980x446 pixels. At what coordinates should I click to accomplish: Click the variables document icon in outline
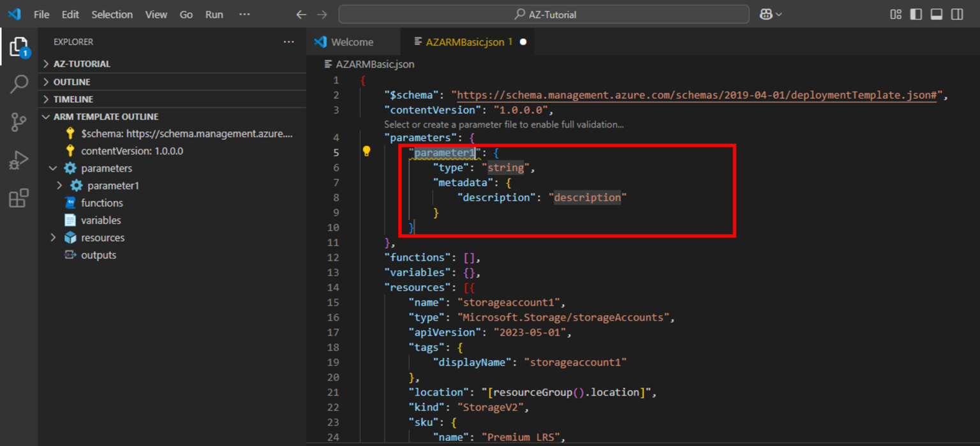point(70,219)
